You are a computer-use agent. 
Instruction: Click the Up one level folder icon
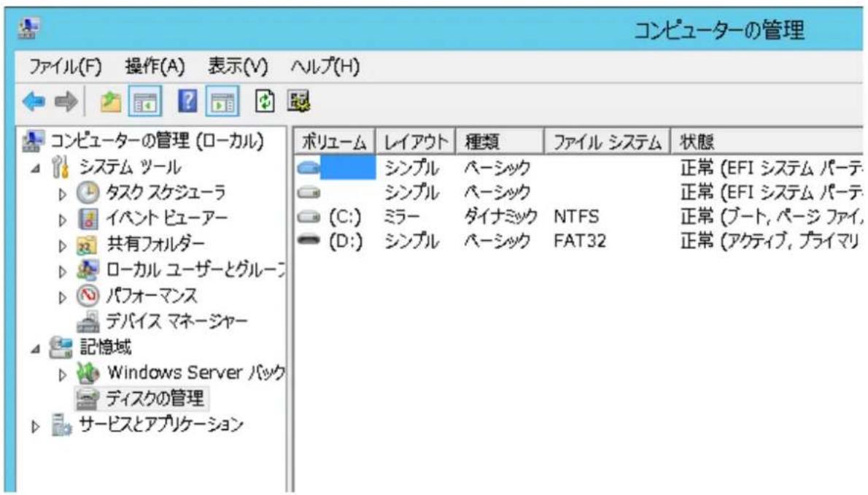pyautogui.click(x=111, y=102)
